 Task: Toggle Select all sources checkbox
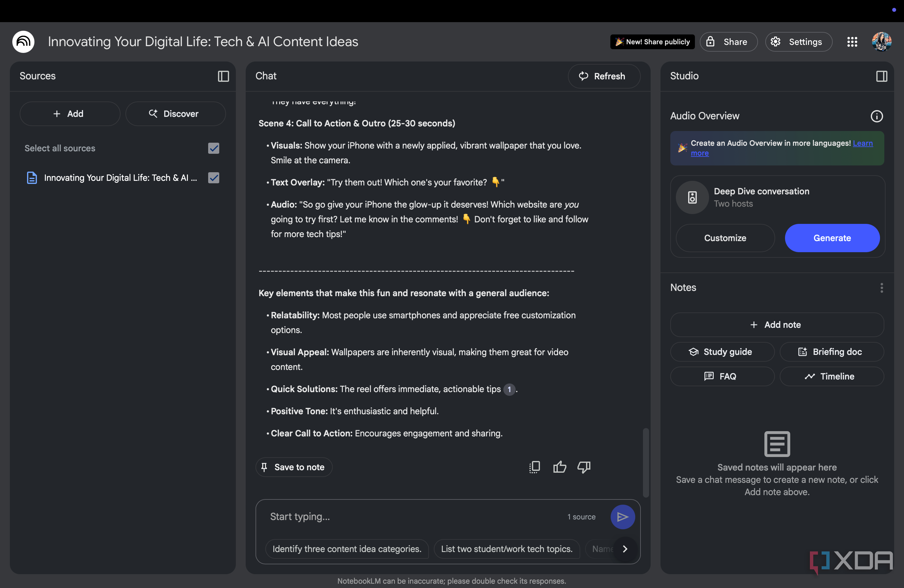[214, 148]
